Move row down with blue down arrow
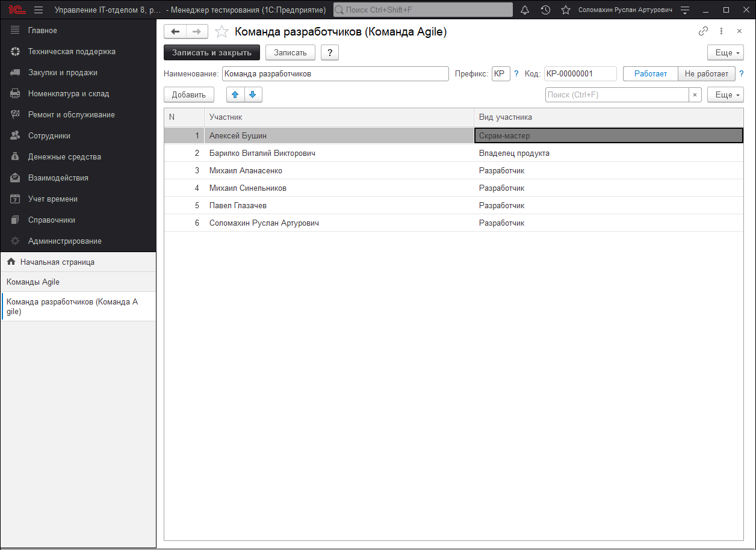756x550 pixels. click(x=253, y=94)
